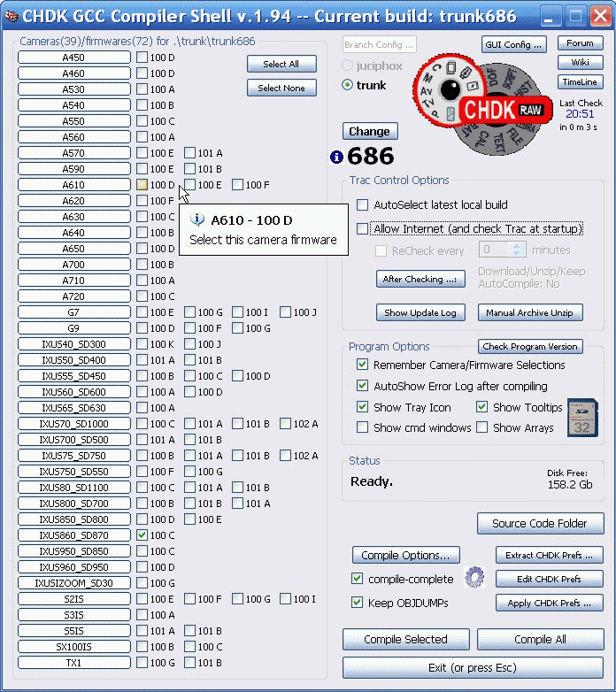Select the A610 camera button
This screenshot has width=616, height=692.
pyautogui.click(x=74, y=185)
